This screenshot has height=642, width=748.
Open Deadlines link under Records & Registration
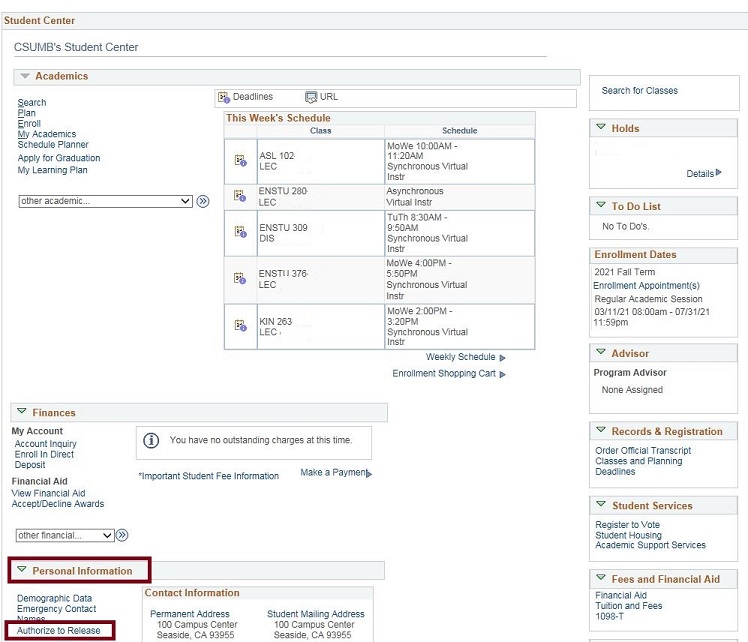pos(615,472)
